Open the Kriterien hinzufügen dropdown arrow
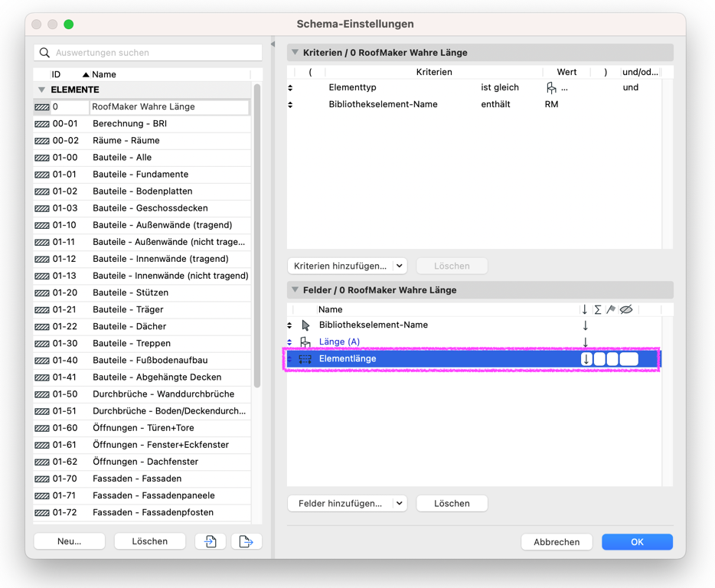This screenshot has height=588, width=715. pyautogui.click(x=400, y=266)
